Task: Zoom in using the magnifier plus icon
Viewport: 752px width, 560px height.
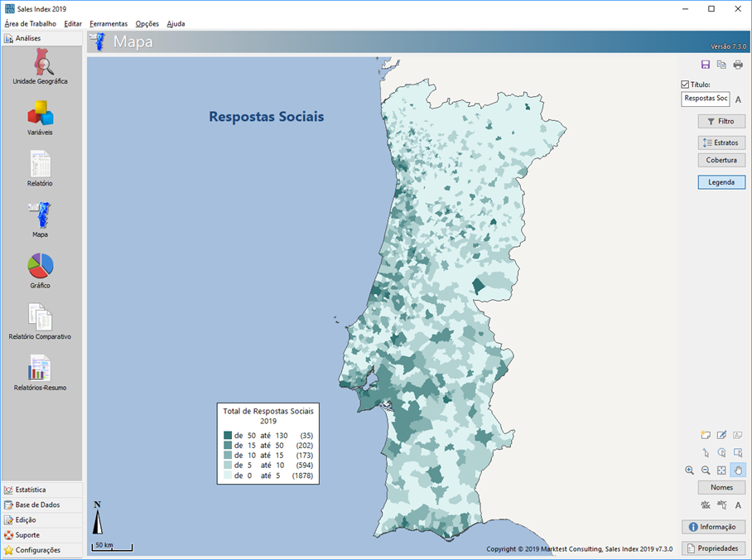Action: point(689,470)
